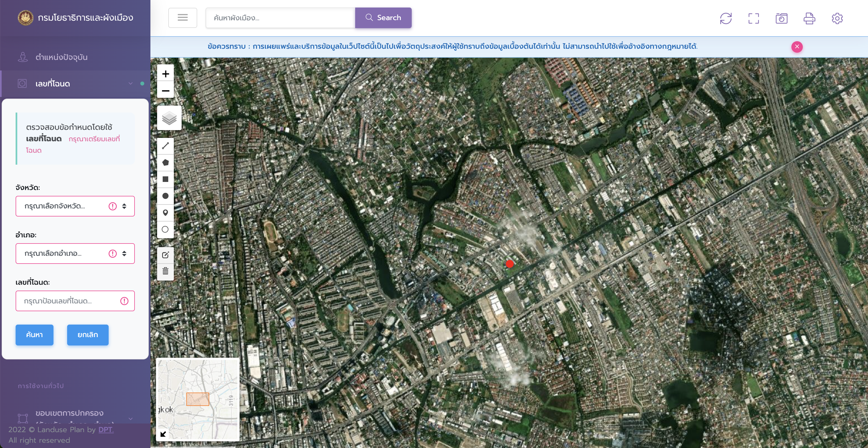Open the map layers panel
The height and width of the screenshot is (448, 868).
[x=169, y=118]
